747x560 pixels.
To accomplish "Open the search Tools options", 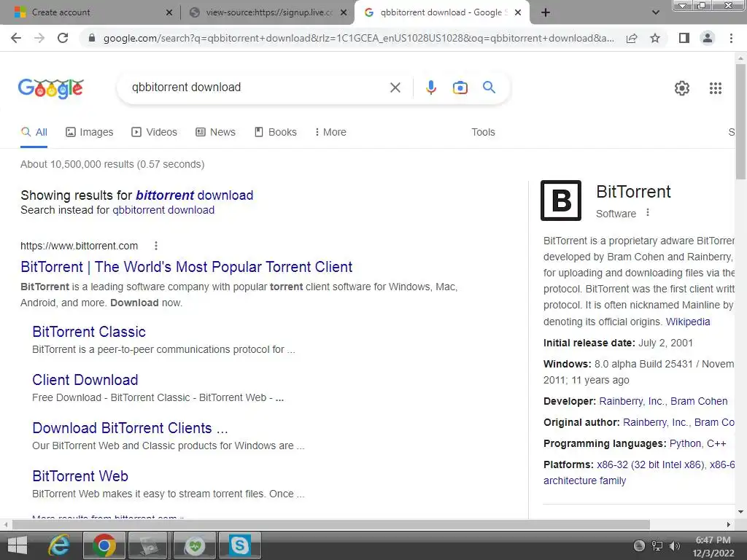I will click(x=483, y=133).
